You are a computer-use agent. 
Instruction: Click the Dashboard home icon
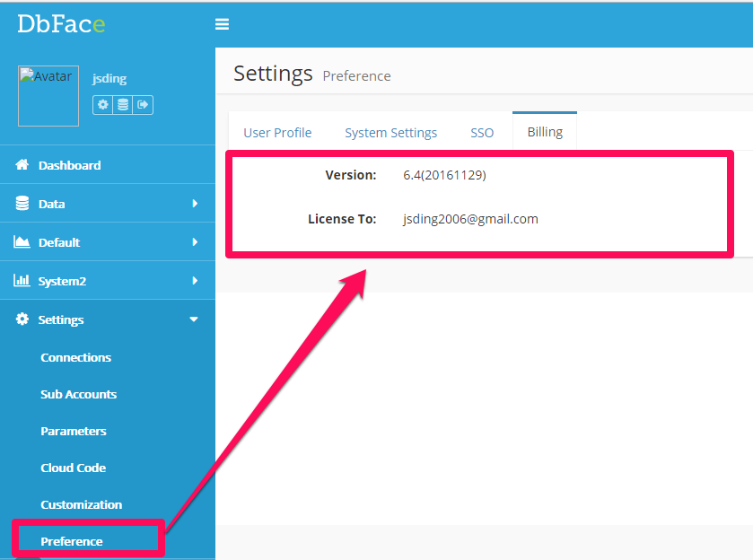(x=22, y=165)
